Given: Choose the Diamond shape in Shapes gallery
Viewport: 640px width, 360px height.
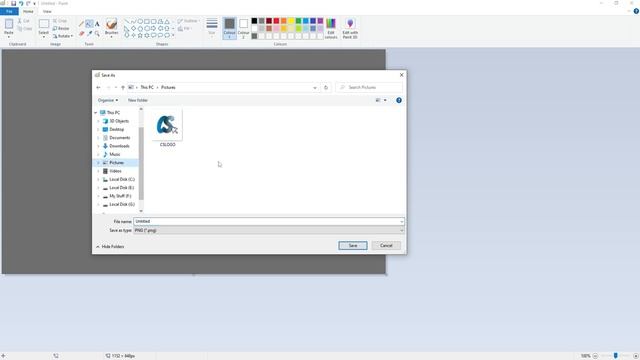Looking at the screenshot, I should click(133, 29).
